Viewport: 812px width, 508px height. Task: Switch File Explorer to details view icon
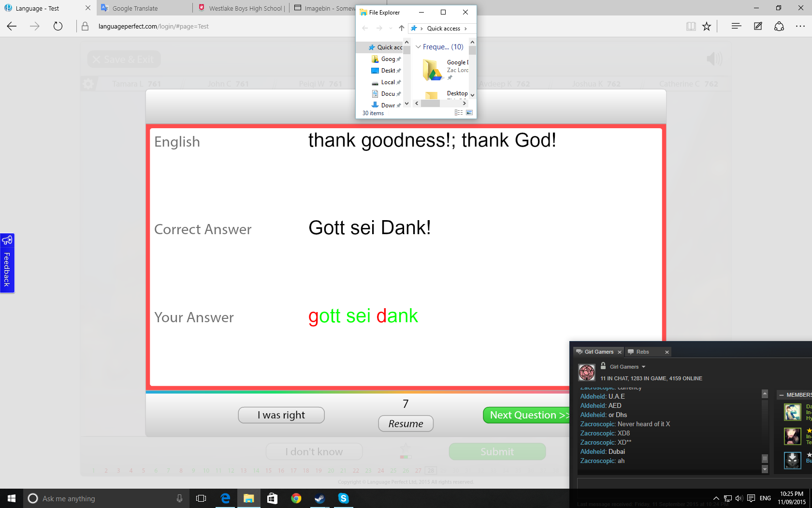[x=459, y=113]
